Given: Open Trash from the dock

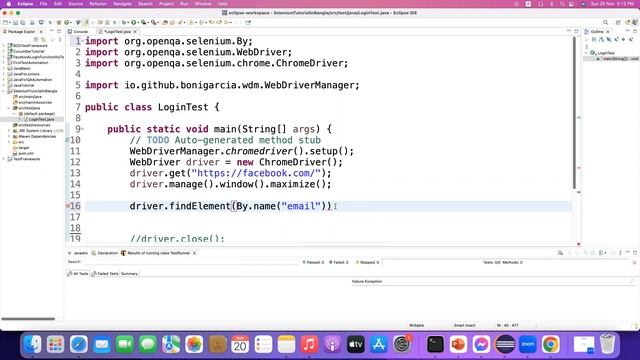Looking at the screenshot, I should tap(607, 344).
